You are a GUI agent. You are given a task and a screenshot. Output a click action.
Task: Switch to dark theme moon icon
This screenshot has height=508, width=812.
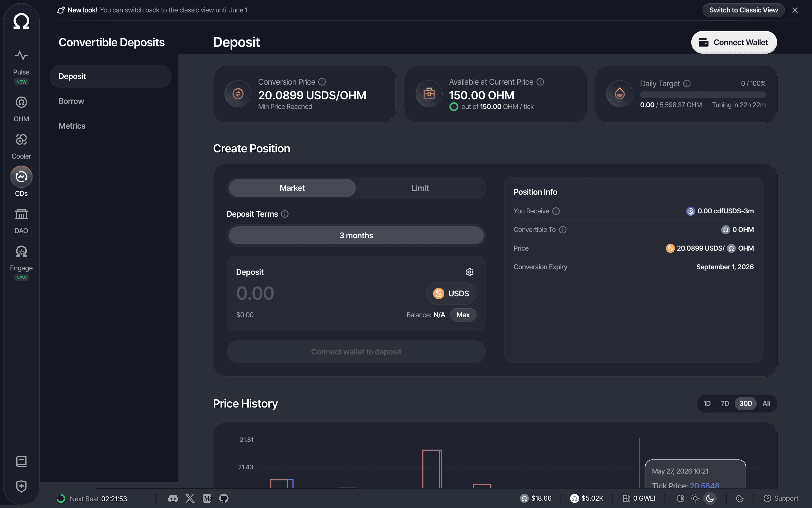pos(710,498)
